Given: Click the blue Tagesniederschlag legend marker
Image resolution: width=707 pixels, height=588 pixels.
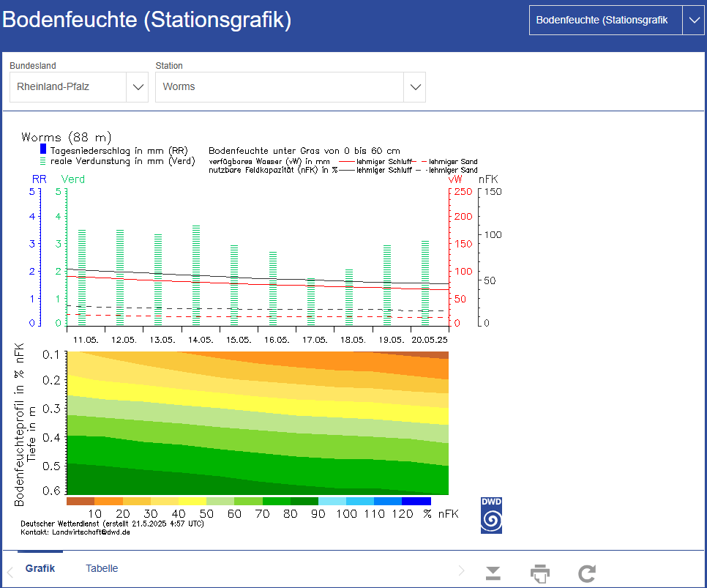Looking at the screenshot, I should [x=43, y=149].
